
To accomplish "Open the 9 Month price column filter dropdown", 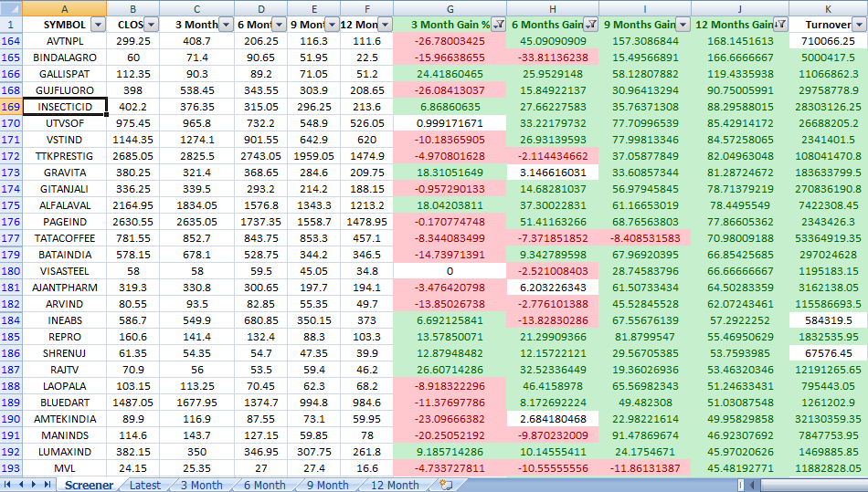I will tap(332, 25).
